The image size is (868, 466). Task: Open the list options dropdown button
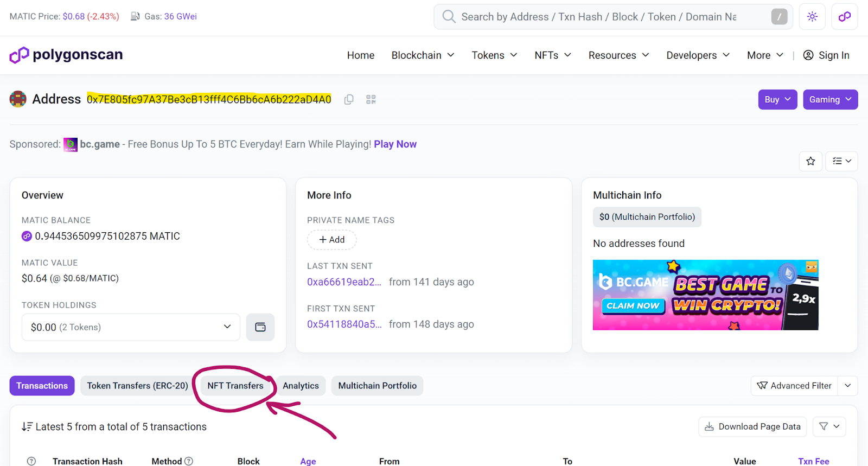click(842, 161)
